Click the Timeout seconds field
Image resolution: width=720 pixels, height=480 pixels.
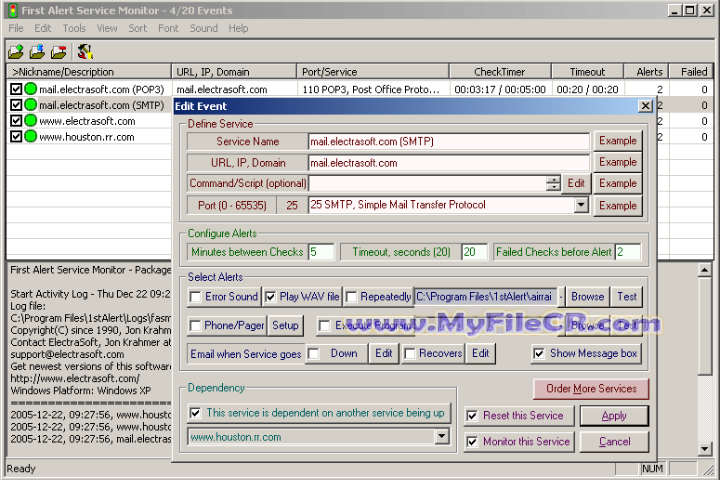[474, 252]
